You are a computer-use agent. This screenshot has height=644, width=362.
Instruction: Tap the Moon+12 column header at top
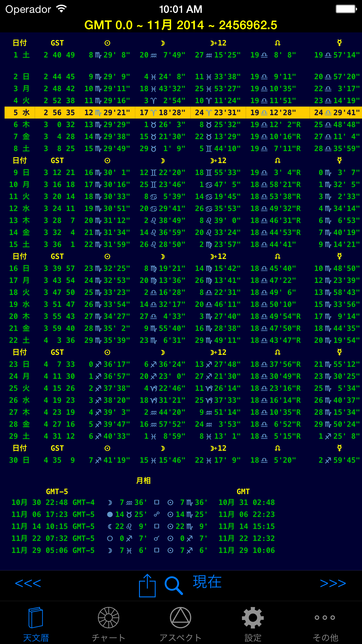pos(218,43)
